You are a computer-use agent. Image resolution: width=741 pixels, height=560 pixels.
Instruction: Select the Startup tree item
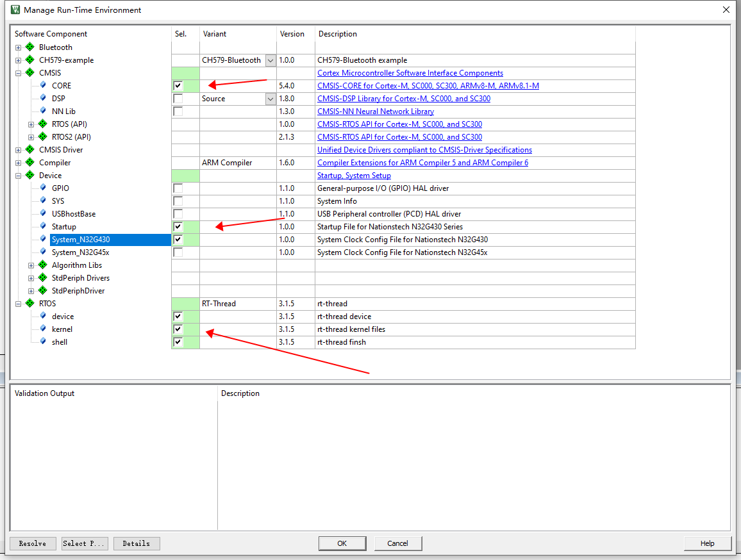point(63,227)
